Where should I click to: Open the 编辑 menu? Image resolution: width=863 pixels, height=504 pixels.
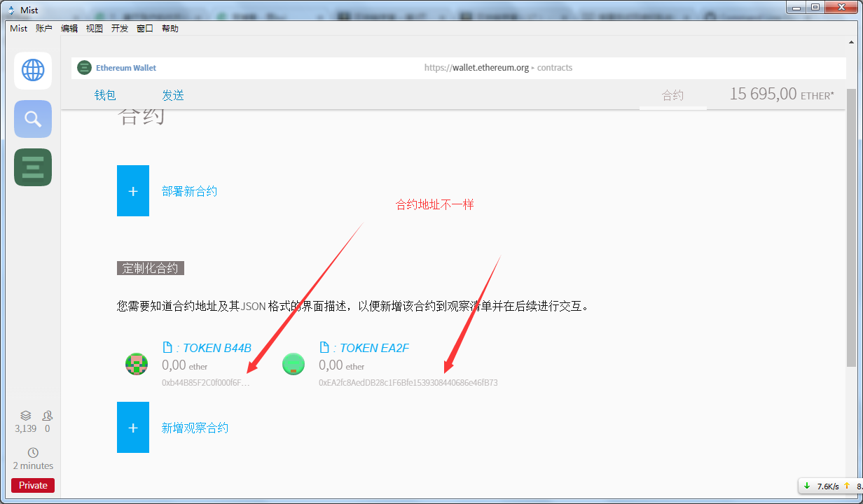[x=69, y=29]
